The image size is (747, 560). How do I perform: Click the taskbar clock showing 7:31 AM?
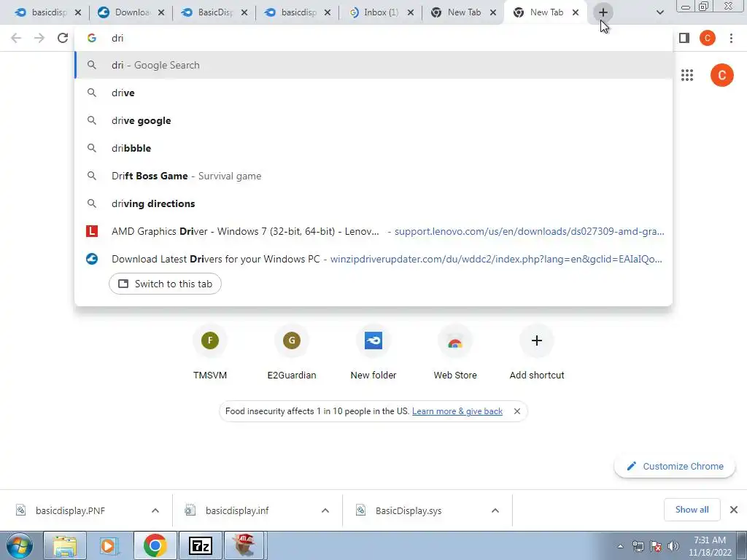[710, 546]
